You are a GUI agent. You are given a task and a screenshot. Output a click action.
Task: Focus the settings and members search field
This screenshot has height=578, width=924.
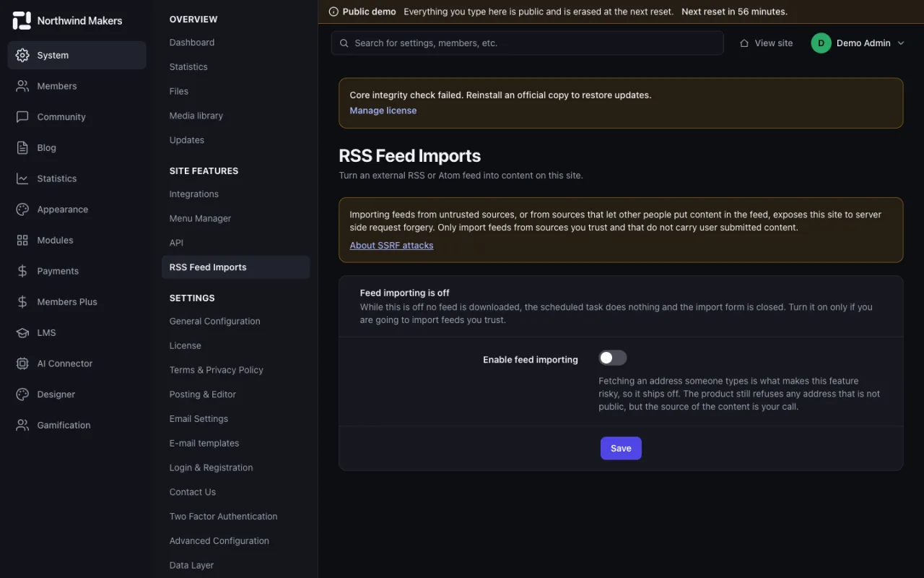(528, 43)
